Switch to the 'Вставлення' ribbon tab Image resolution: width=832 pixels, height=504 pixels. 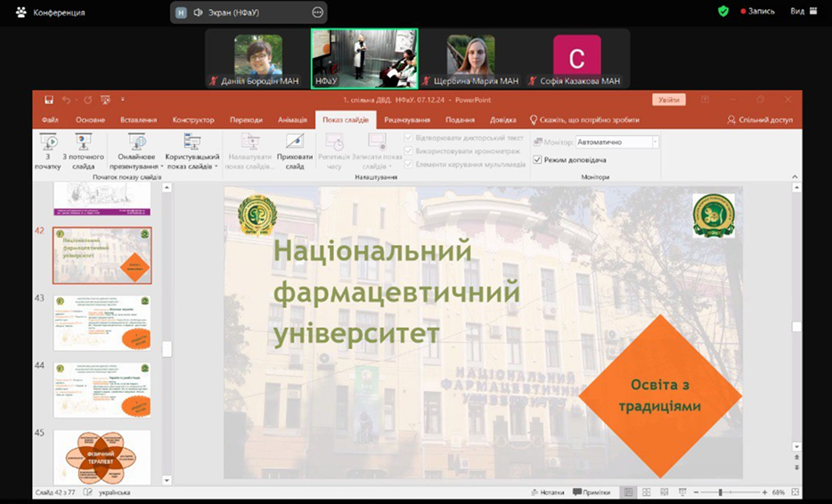138,120
